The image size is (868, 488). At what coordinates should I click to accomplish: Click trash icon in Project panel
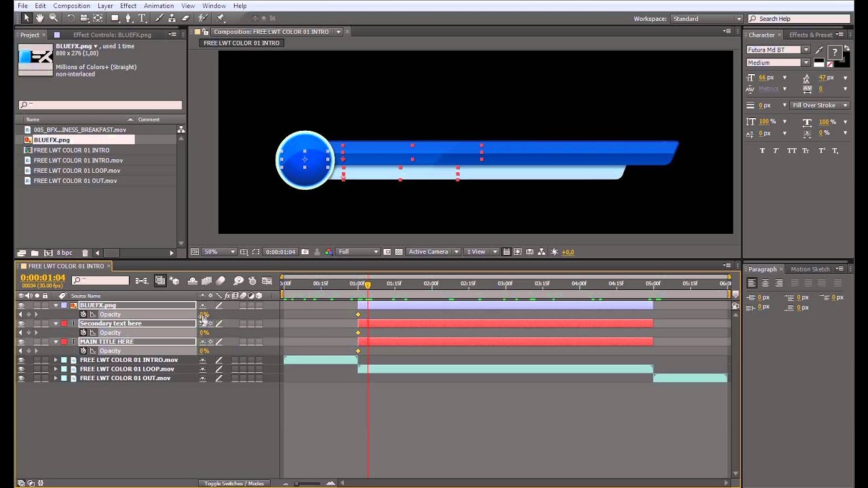pyautogui.click(x=85, y=253)
